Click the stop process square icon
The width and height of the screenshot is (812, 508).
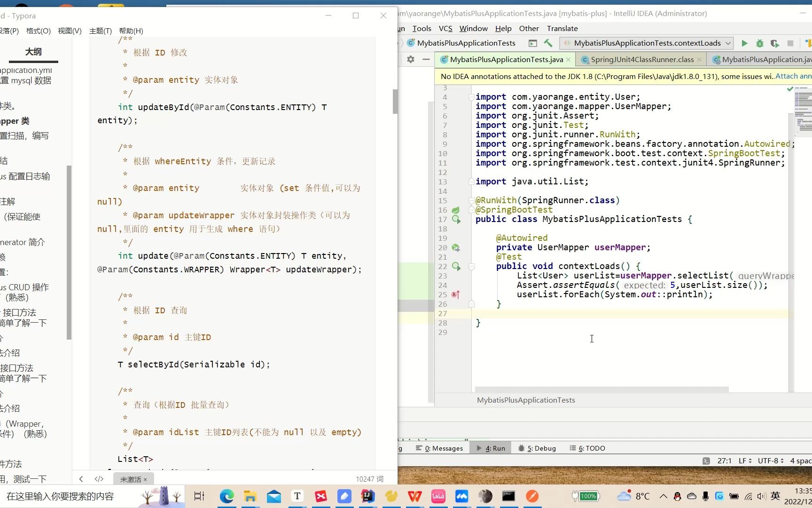click(790, 43)
